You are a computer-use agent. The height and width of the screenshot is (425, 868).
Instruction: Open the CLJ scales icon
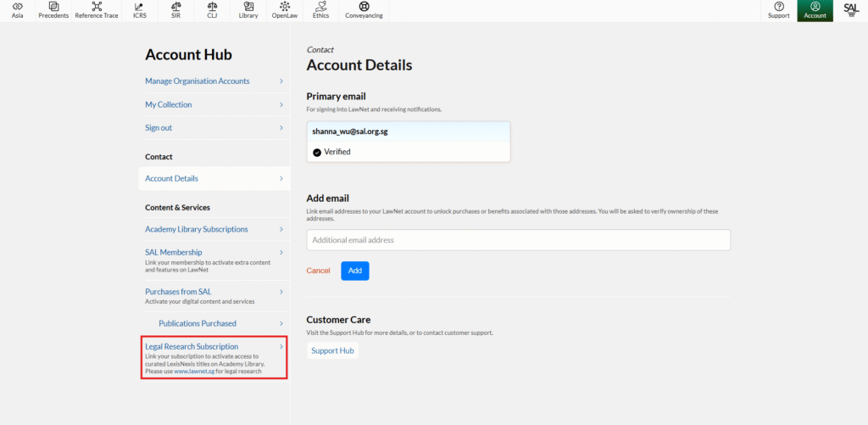tap(212, 7)
